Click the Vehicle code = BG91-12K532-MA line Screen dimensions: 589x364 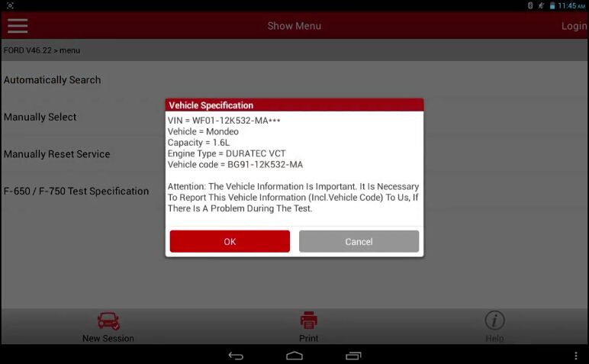(x=235, y=165)
